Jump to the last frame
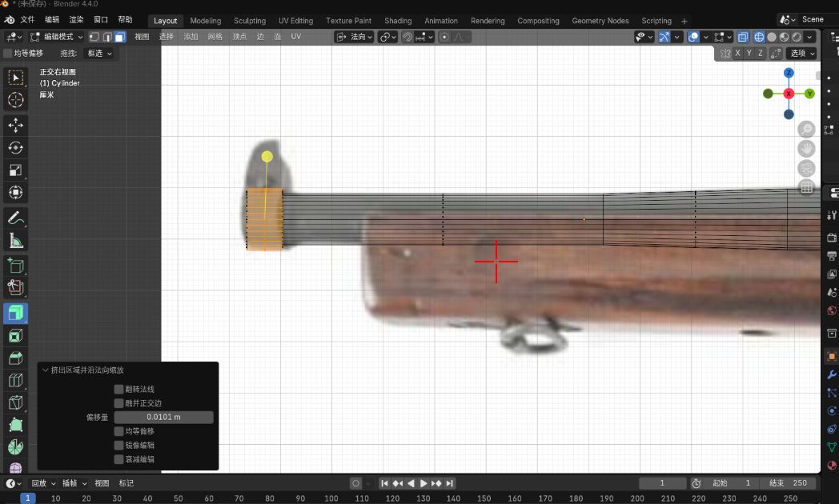839x504 pixels. [x=449, y=483]
